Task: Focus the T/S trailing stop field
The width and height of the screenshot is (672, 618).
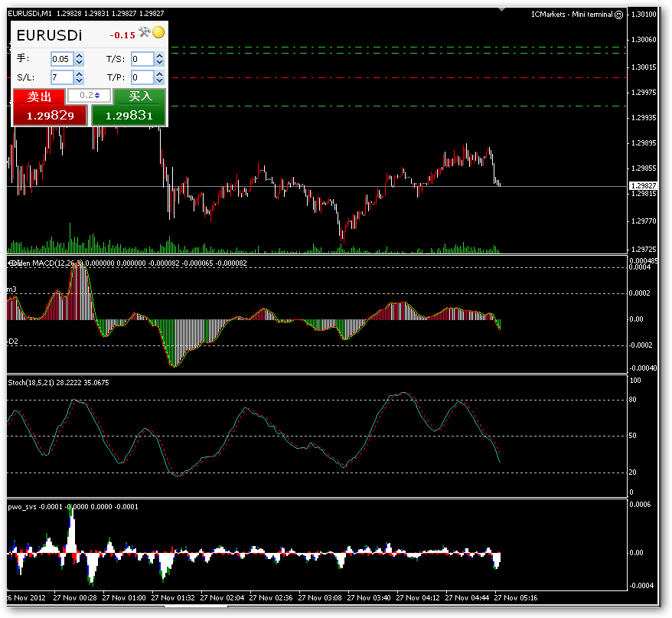Action: click(x=142, y=59)
